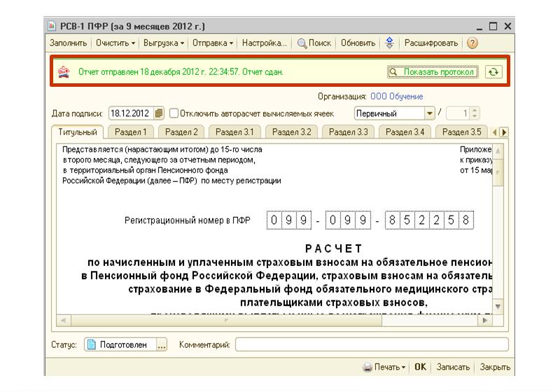Image resolution: width=553 pixels, height=392 pixels.
Task: Click the help question mark icon
Action: tap(472, 43)
